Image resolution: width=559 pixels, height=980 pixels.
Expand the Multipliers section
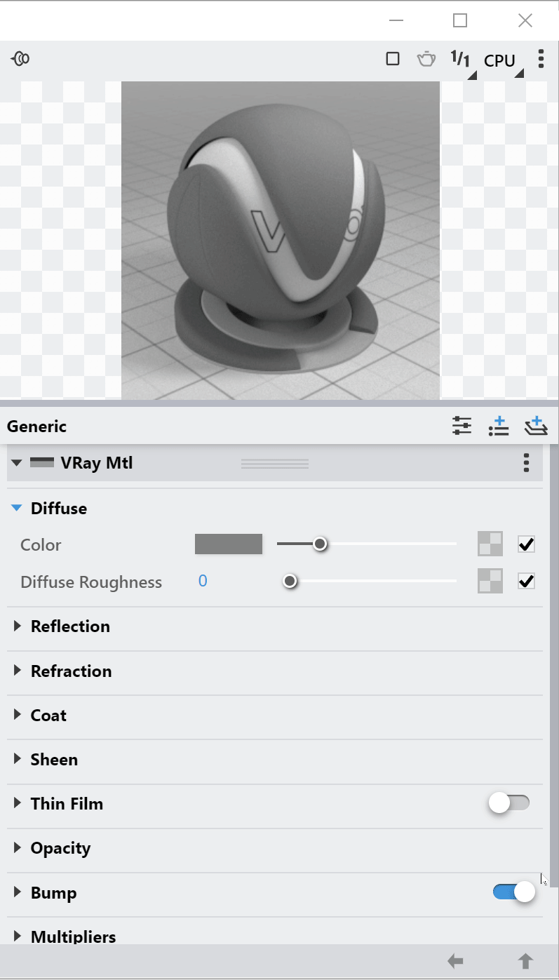tap(18, 937)
